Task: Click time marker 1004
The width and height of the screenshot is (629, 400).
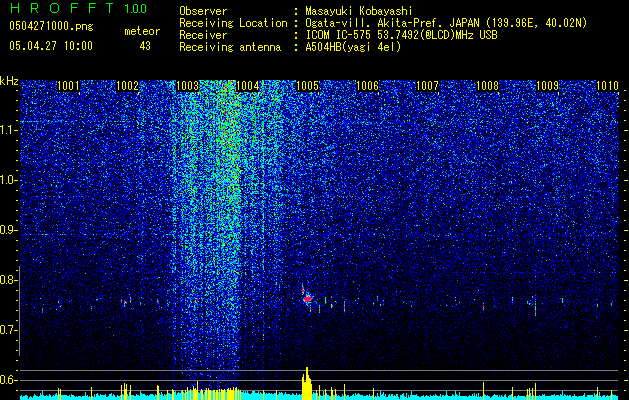Action: coord(248,86)
